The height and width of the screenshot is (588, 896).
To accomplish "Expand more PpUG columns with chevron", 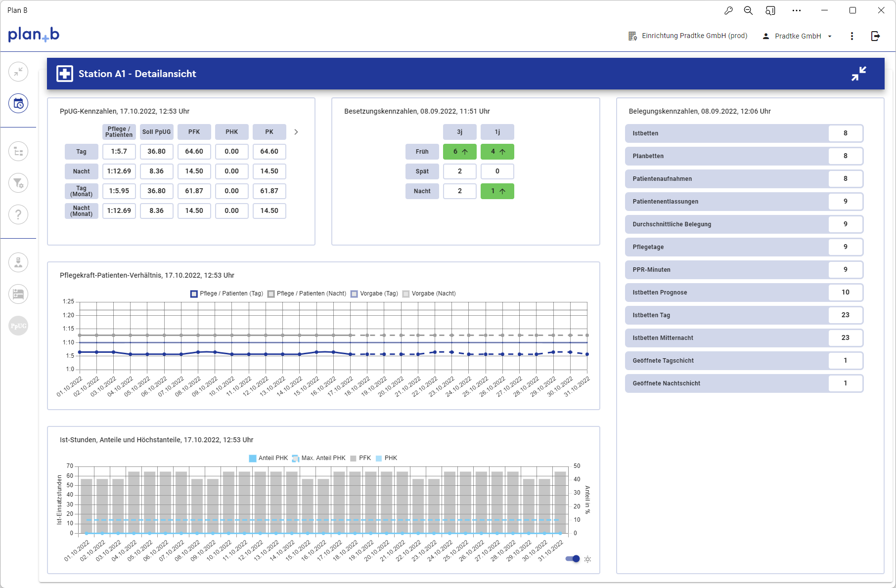I will pos(296,132).
